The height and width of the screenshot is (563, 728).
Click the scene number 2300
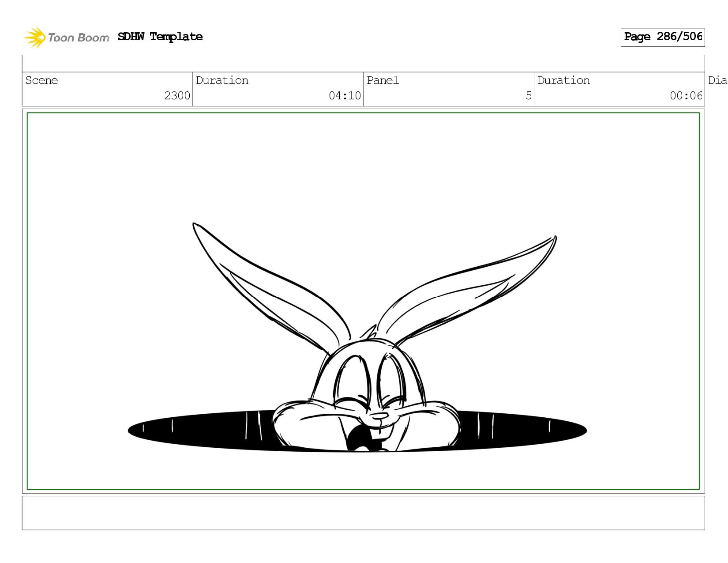pyautogui.click(x=177, y=96)
